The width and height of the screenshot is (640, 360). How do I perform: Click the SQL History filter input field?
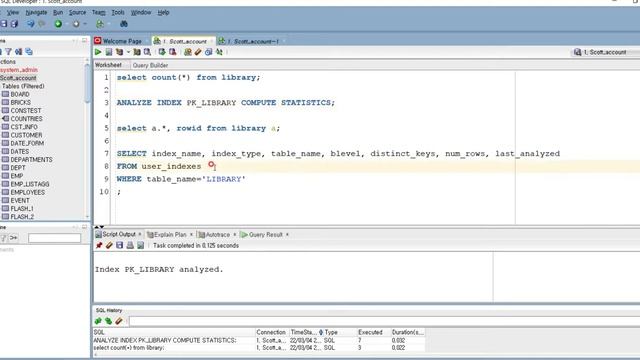click(384, 321)
